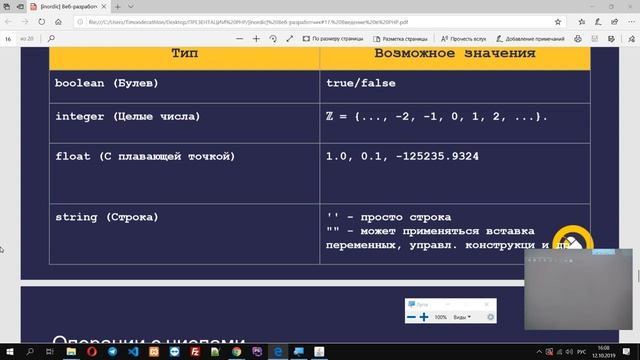Click 'float (С плавающей точкой)' cell

(184, 173)
